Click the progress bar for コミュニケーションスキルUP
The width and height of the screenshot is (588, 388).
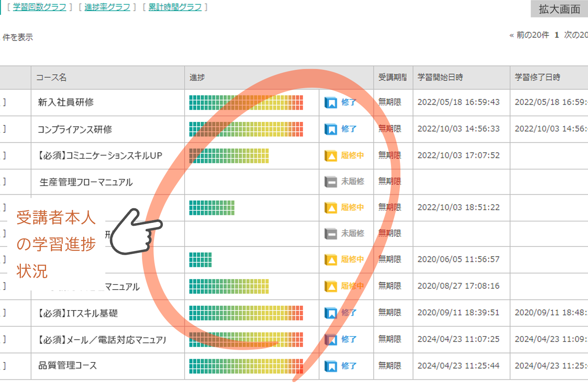point(229,156)
